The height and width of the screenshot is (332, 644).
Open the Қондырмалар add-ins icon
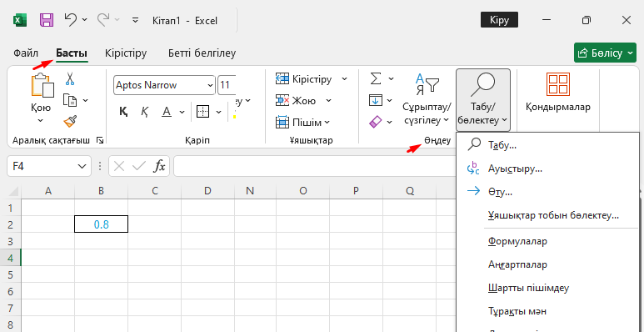click(558, 84)
